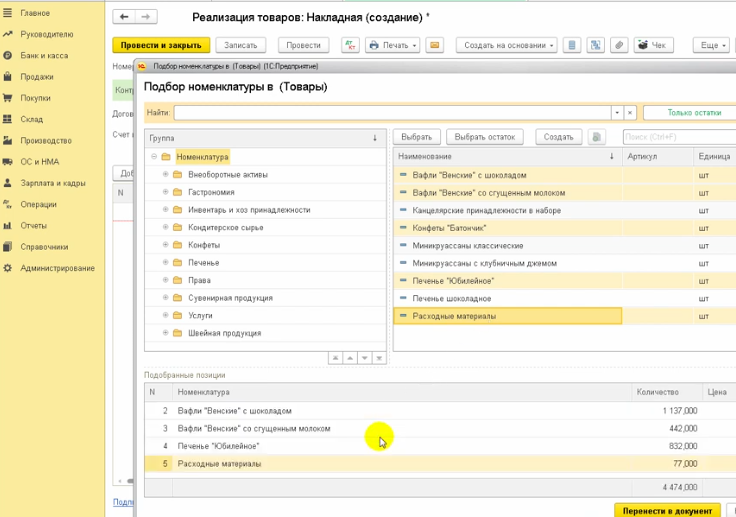Image resolution: width=736 pixels, height=517 pixels.
Task: Click the Дт/Кт postings icon in toolbar
Action: (x=351, y=46)
